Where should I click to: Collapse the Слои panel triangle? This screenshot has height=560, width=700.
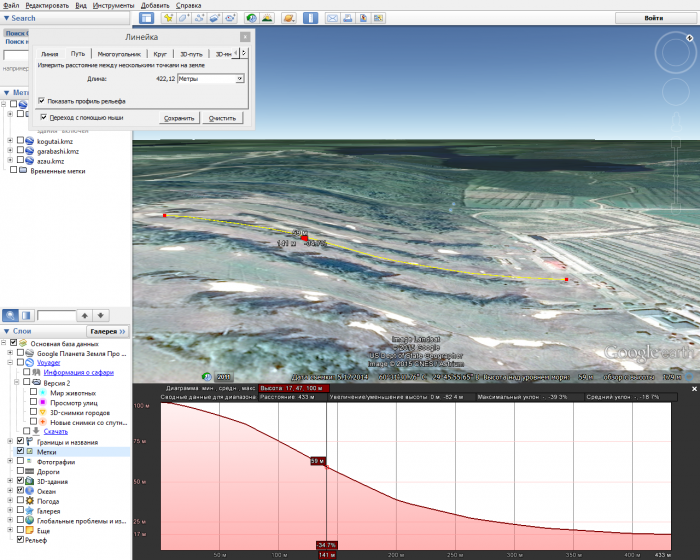click(6, 331)
